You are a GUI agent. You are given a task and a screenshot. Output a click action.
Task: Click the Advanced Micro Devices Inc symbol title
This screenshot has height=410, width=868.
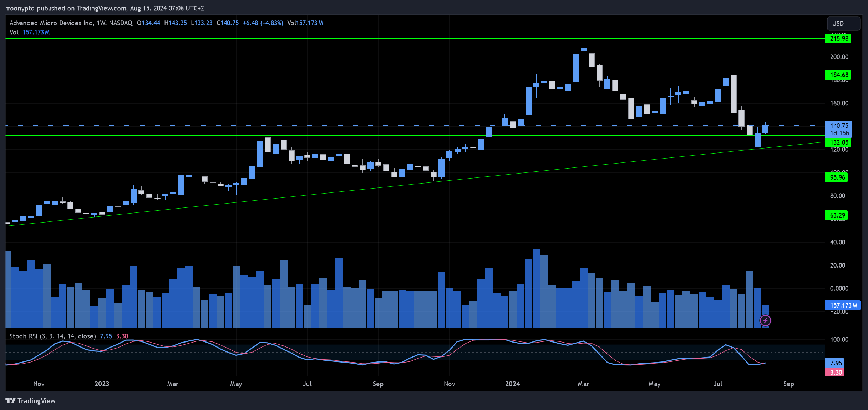coord(51,23)
